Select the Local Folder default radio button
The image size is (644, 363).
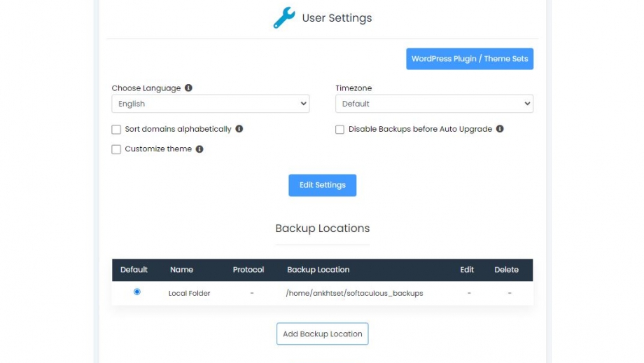(136, 292)
